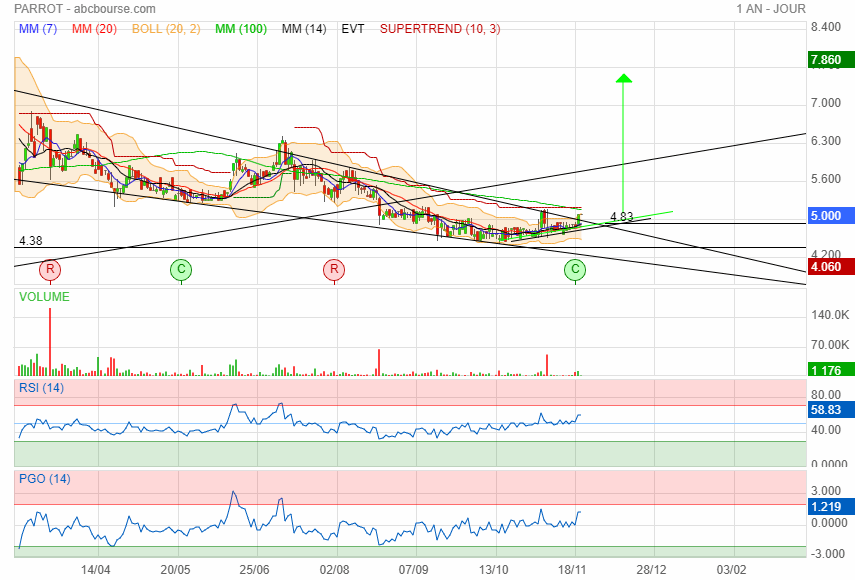
Task: Click the red 4.060 price tag
Action: tap(831, 267)
